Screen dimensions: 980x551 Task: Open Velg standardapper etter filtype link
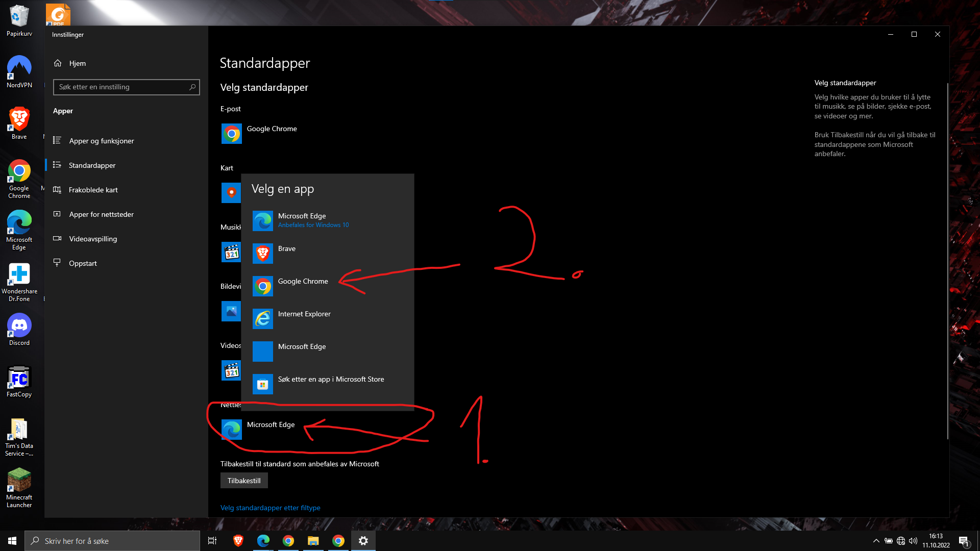(x=270, y=508)
